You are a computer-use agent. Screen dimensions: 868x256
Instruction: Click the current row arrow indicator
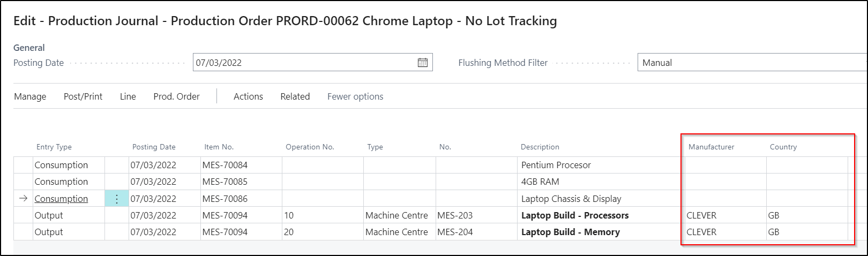click(x=23, y=199)
